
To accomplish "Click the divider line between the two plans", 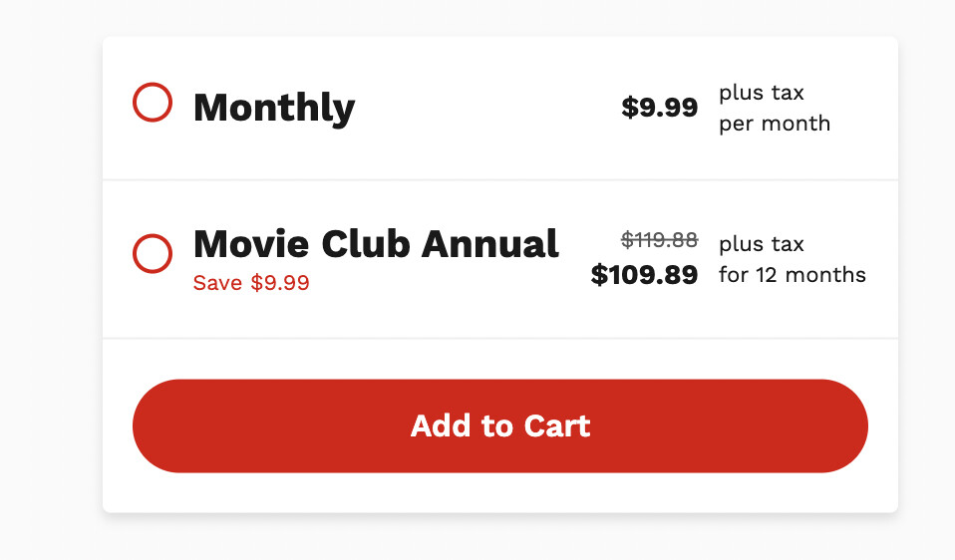I will 499,180.
